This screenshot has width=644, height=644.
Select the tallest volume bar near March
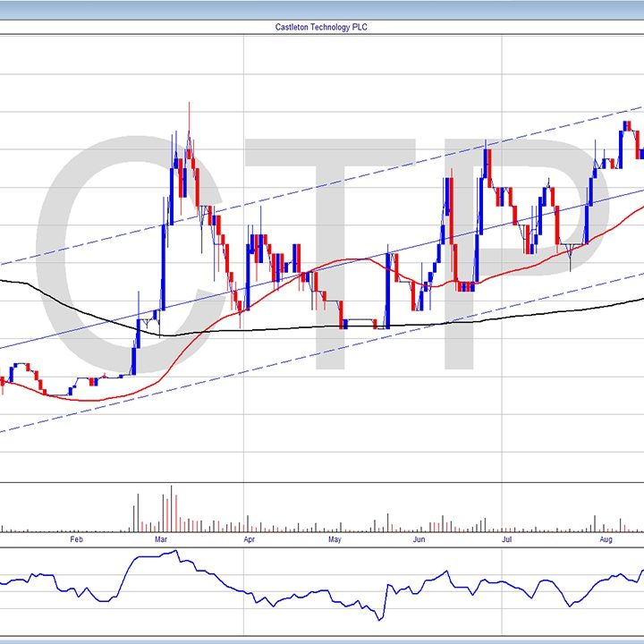coord(171,506)
